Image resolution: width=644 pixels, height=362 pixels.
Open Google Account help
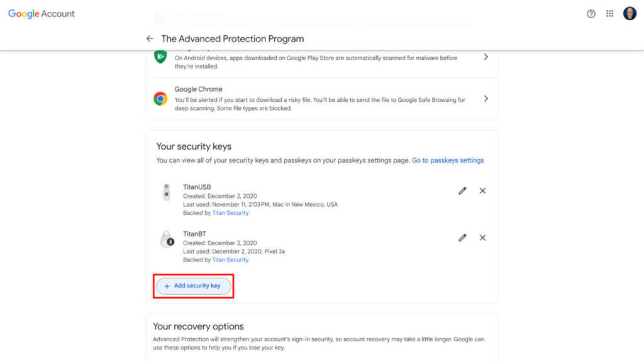[x=591, y=13]
